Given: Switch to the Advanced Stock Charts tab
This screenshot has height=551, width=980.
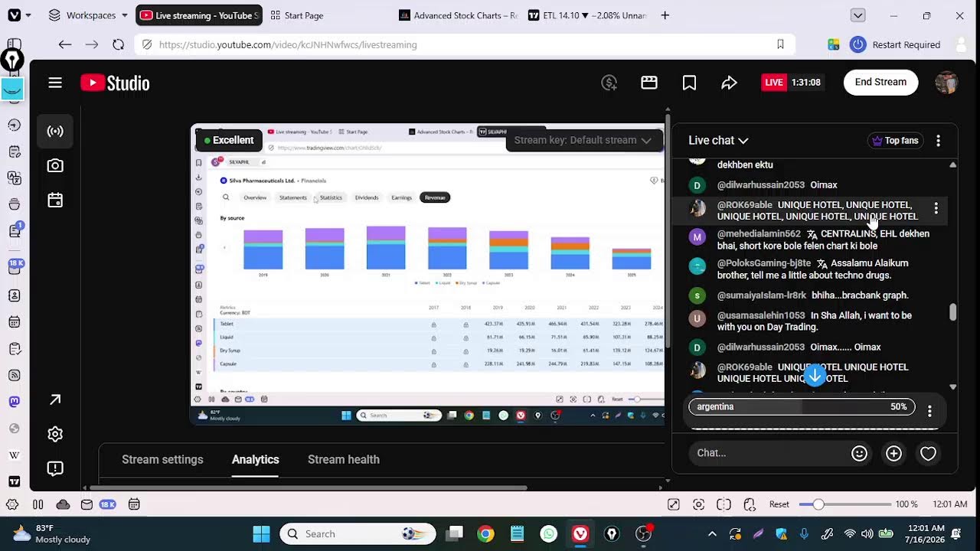Looking at the screenshot, I should click(458, 15).
